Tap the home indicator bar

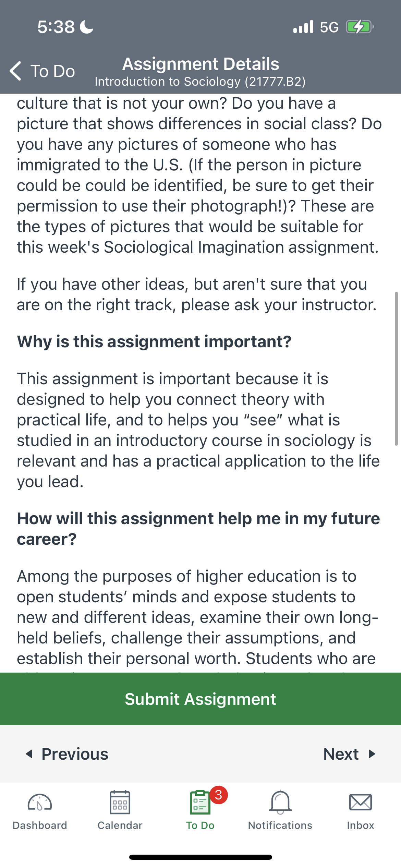(x=200, y=857)
